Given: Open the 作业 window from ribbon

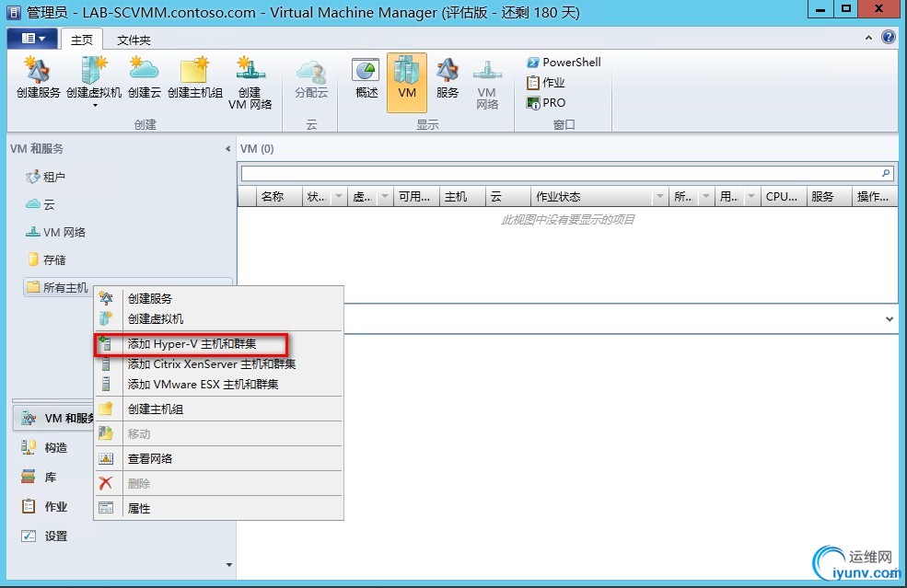Looking at the screenshot, I should (x=545, y=82).
